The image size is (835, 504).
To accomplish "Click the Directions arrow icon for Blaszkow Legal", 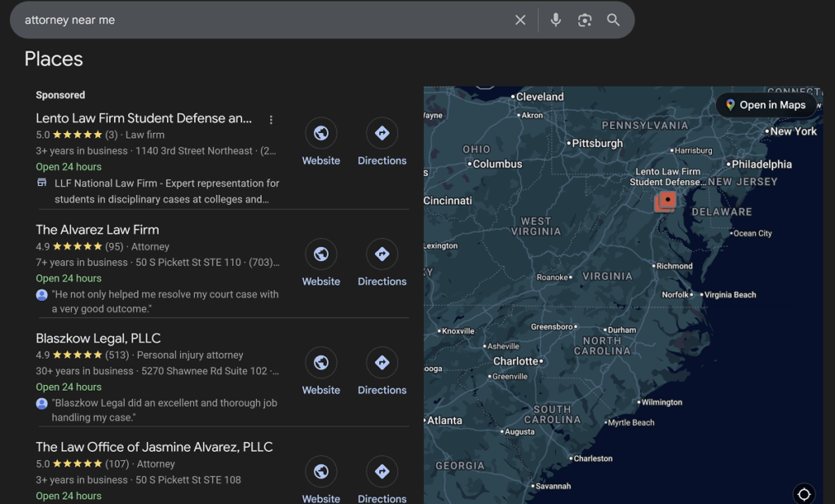I will pyautogui.click(x=382, y=362).
